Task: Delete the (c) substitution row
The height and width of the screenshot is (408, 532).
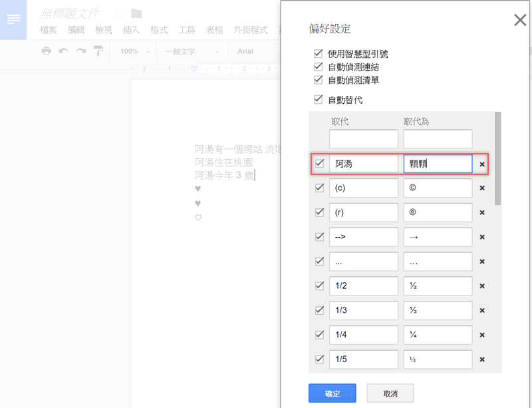Action: click(481, 188)
